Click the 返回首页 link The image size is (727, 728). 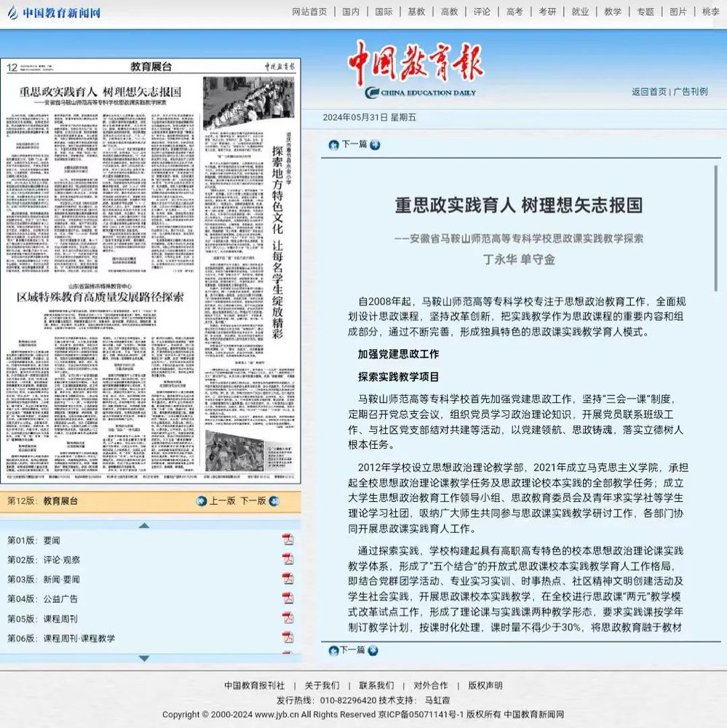[x=648, y=92]
